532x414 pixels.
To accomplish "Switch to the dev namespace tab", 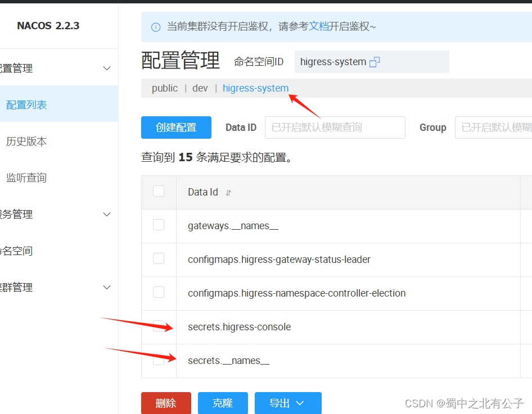I will (x=200, y=88).
